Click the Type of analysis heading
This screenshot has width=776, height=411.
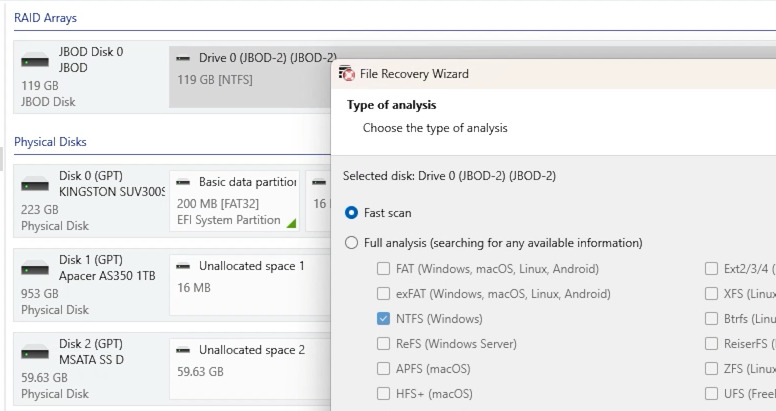coord(391,105)
